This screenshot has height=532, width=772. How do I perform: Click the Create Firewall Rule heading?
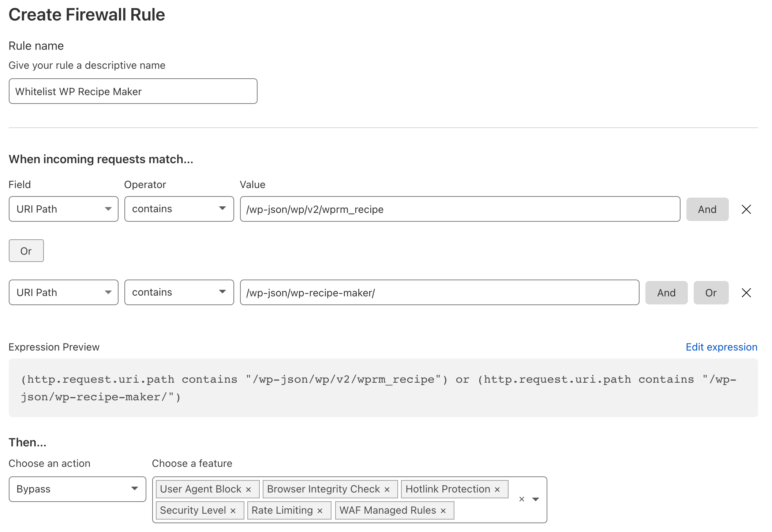click(x=87, y=15)
